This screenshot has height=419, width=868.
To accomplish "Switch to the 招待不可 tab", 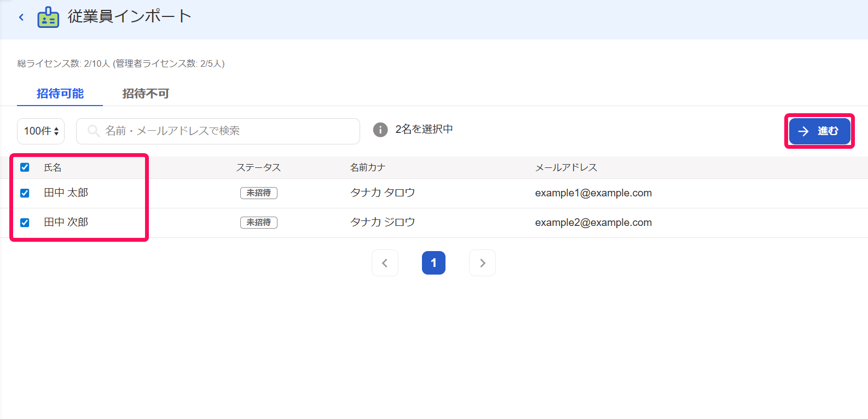I will (146, 94).
